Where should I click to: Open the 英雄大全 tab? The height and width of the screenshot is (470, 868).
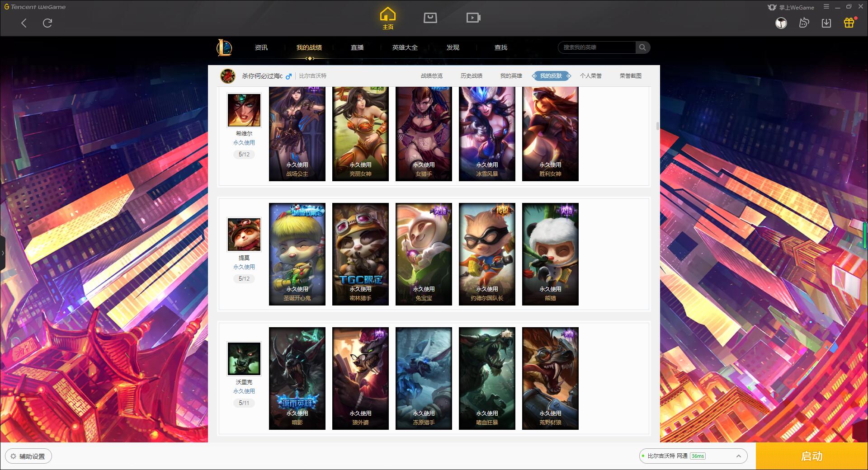click(405, 47)
